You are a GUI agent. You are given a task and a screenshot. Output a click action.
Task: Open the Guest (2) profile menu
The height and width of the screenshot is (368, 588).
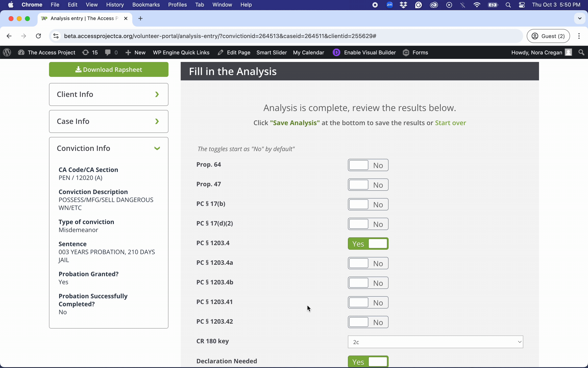tap(548, 36)
